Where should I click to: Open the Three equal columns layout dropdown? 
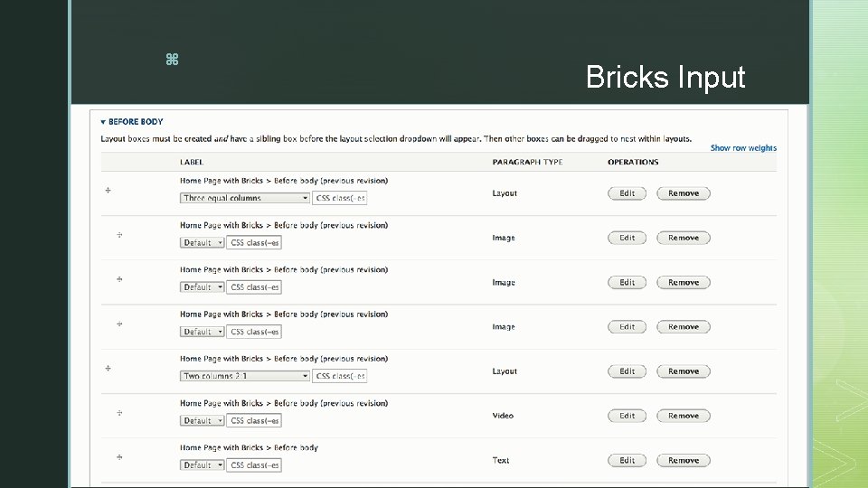245,198
